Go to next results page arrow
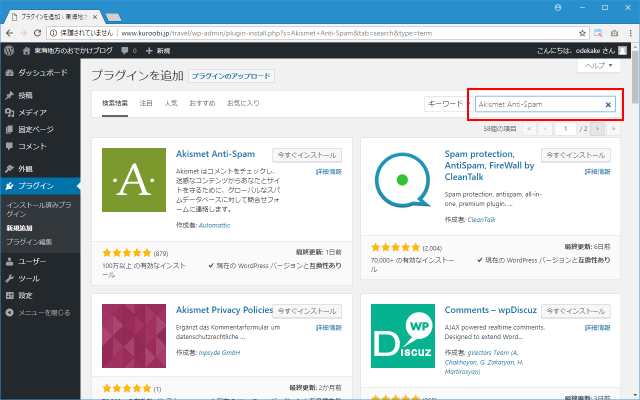640x400 pixels. 597,129
